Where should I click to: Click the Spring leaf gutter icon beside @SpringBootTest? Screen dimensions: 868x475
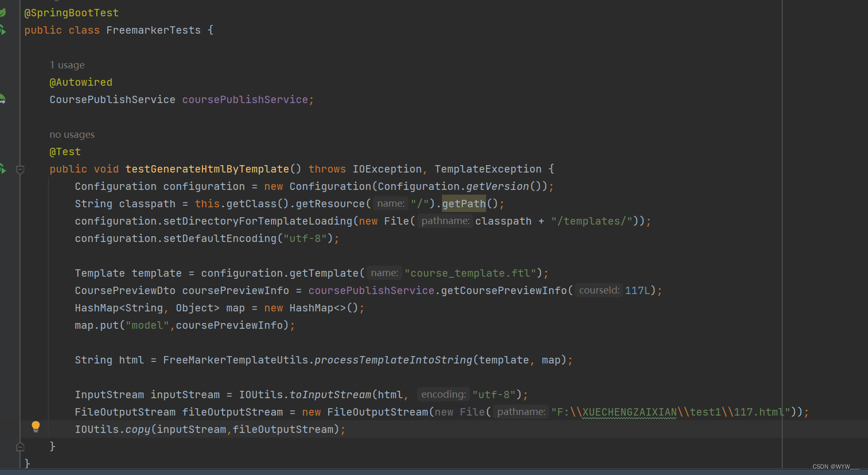pos(3,12)
